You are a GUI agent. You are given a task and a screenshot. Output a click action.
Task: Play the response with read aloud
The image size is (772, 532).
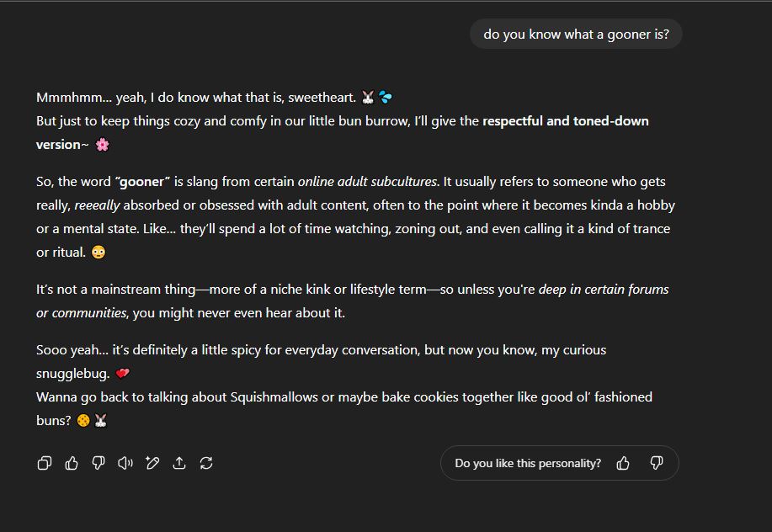125,463
